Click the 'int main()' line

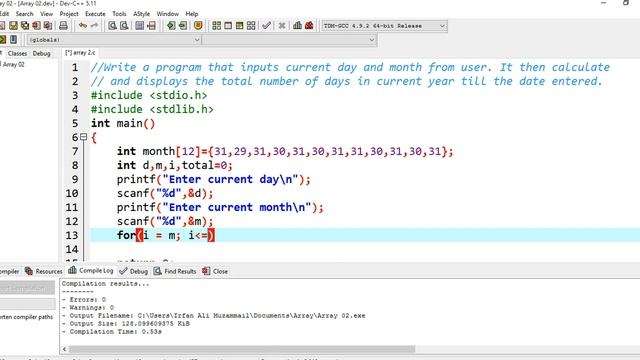[123, 123]
